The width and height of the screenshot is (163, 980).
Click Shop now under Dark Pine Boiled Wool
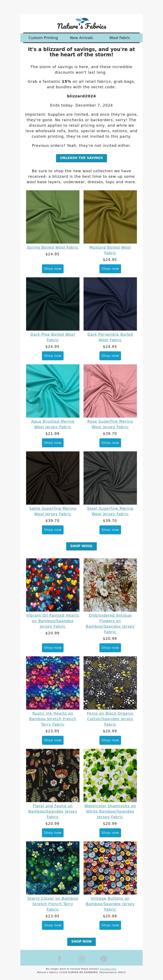53,356
